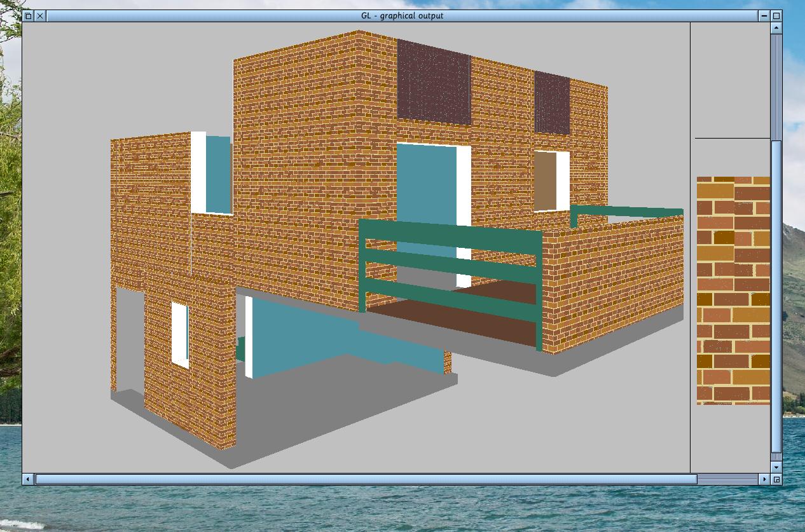Click the scroll up arrow
The height and width of the screenshot is (532, 805).
[x=776, y=28]
